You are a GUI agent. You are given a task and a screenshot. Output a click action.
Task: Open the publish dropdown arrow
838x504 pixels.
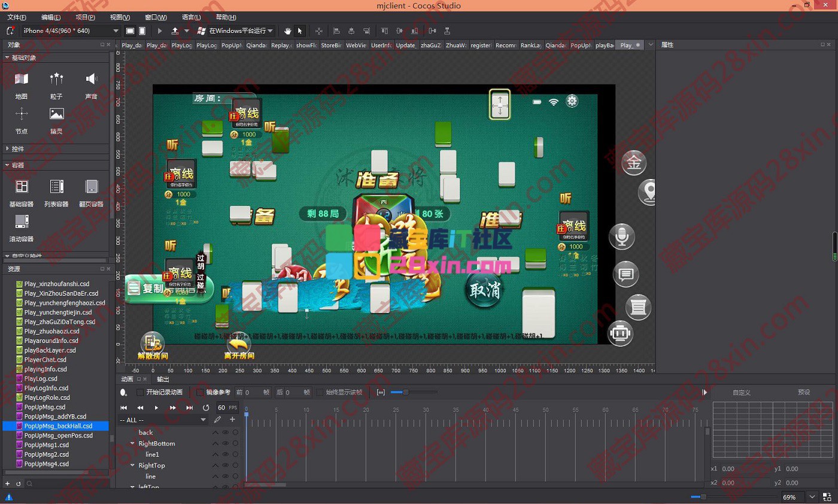pos(187,31)
